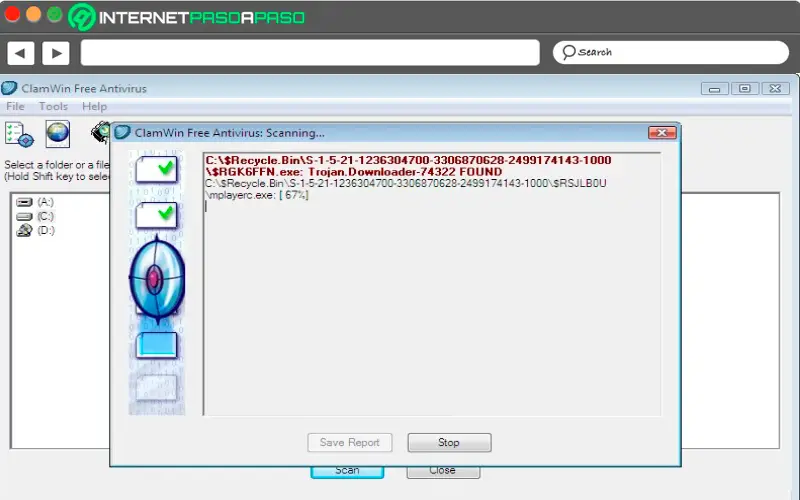The image size is (800, 500).
Task: Click the CD drive icon beside (D:)
Action: [x=24, y=231]
